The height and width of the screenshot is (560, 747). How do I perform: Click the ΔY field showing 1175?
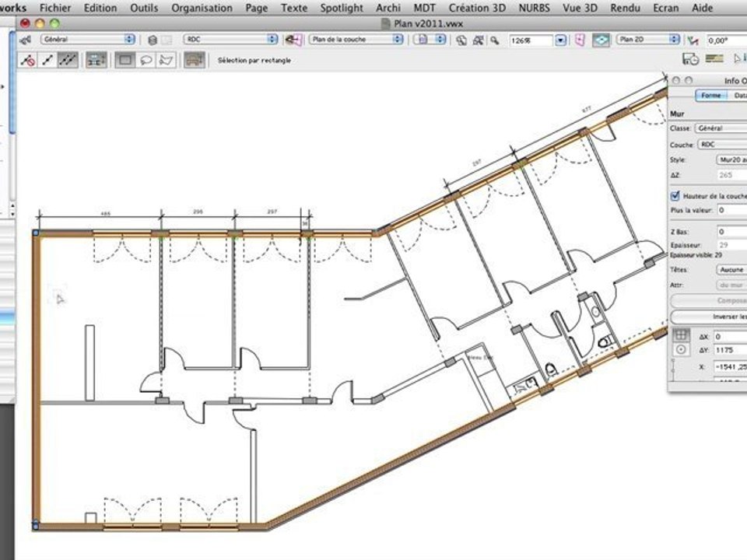730,350
